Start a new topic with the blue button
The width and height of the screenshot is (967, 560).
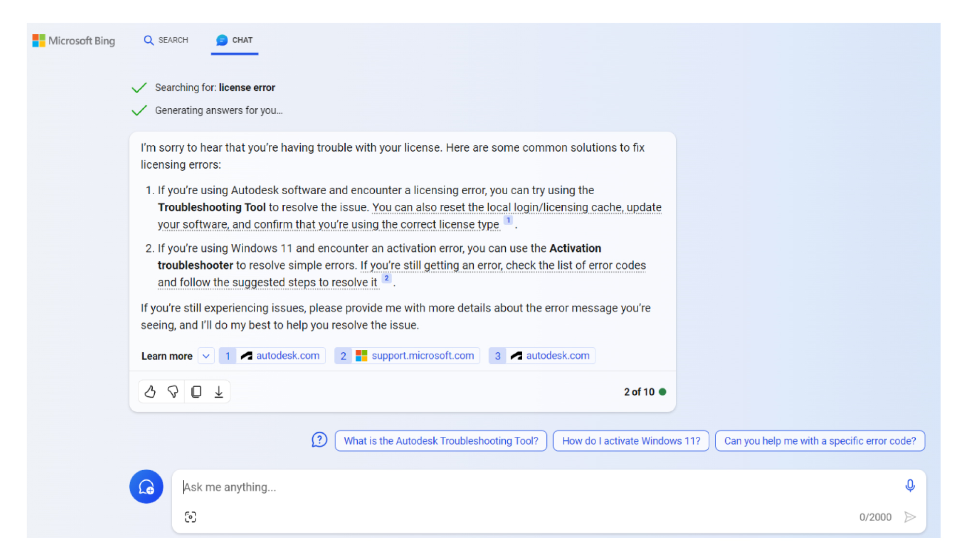146,487
